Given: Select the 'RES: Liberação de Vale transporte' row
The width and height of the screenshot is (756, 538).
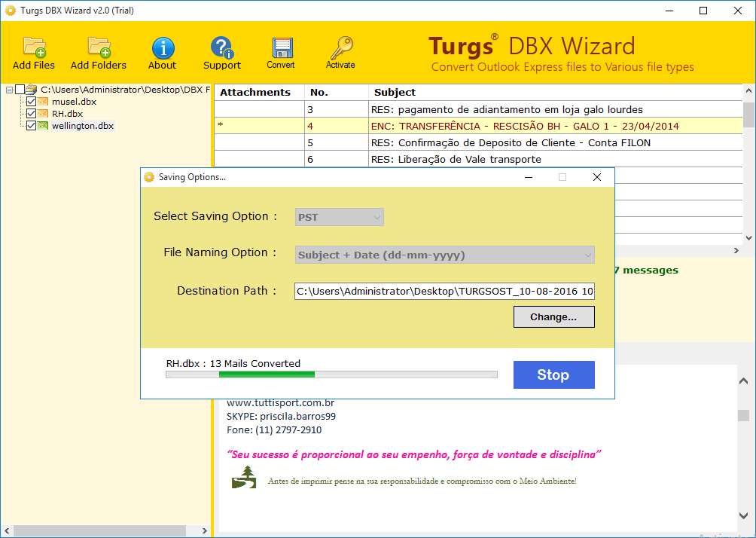Looking at the screenshot, I should [x=478, y=159].
